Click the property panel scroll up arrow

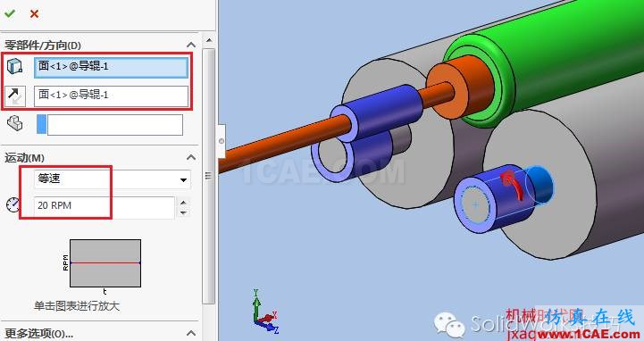(x=209, y=41)
